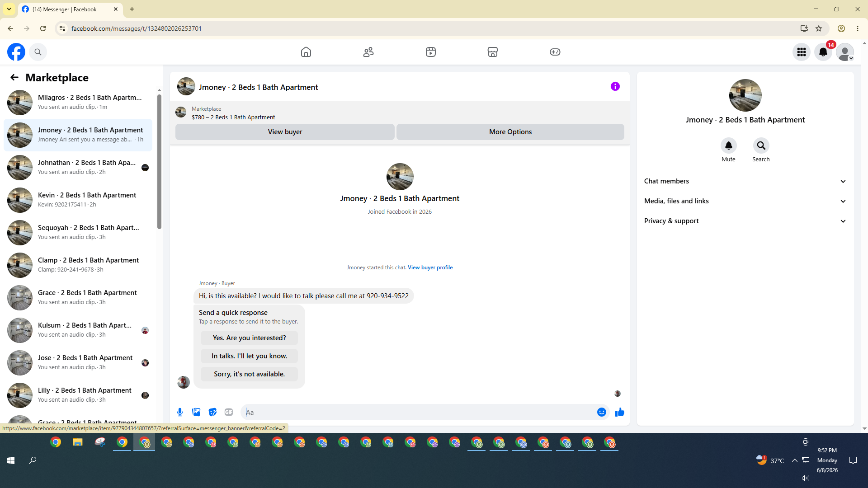Open the Chrome tab search dropdown
The width and height of the screenshot is (868, 488).
pos(9,9)
